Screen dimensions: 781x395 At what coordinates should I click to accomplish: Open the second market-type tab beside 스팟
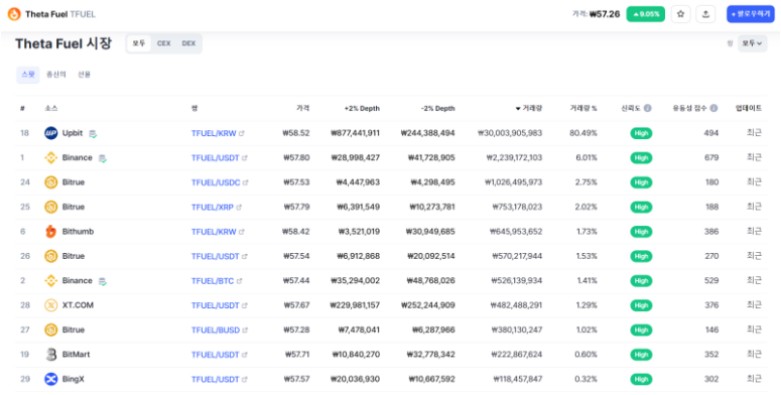(56, 74)
